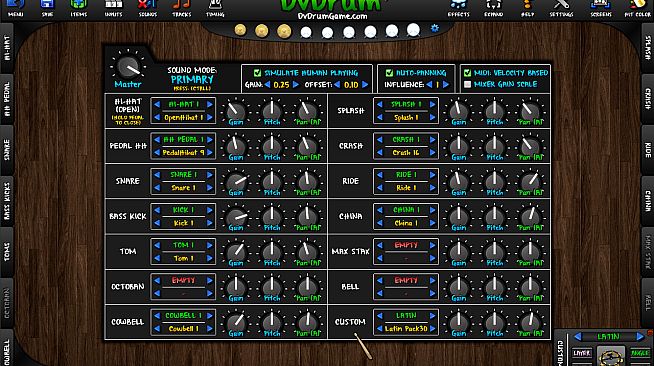Image resolution: width=654 pixels, height=366 pixels.
Task: Increase the human playing Gain value
Action: click(295, 85)
